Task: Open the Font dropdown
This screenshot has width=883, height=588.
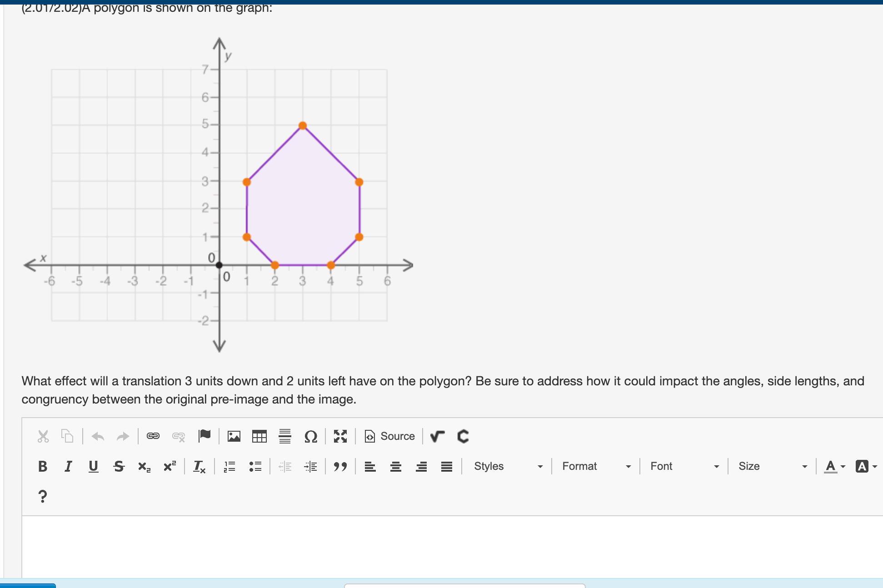Action: [x=684, y=466]
